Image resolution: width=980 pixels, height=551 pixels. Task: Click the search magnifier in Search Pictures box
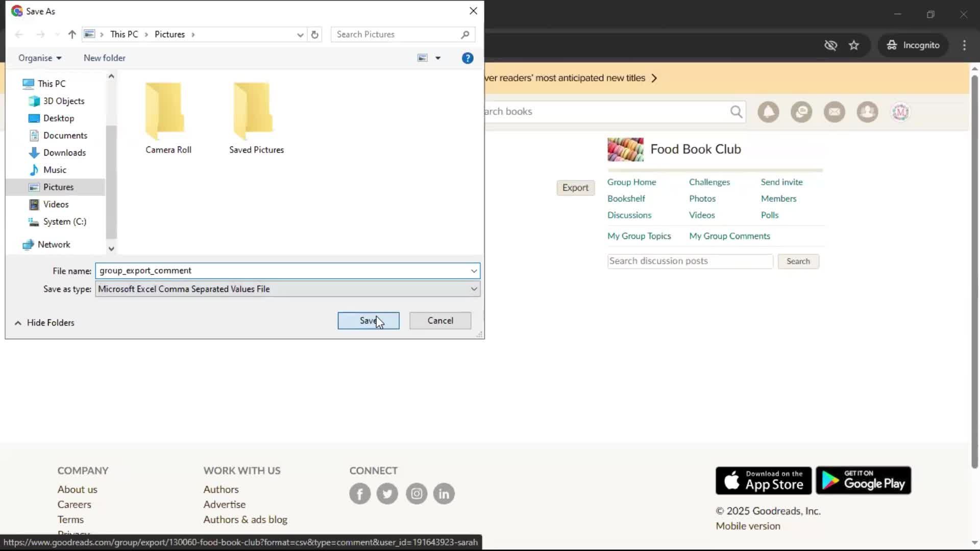(x=465, y=34)
